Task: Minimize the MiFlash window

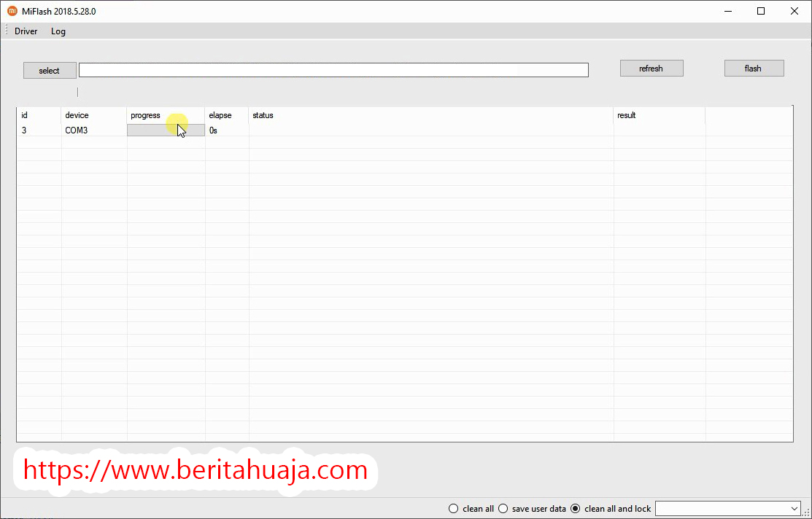Action: pos(728,11)
